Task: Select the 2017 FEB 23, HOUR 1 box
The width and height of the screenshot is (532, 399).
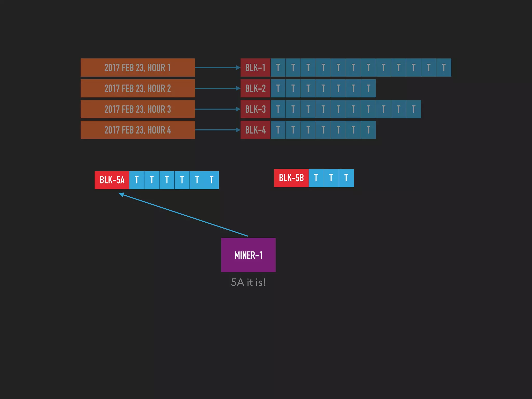Action: pyautogui.click(x=138, y=68)
